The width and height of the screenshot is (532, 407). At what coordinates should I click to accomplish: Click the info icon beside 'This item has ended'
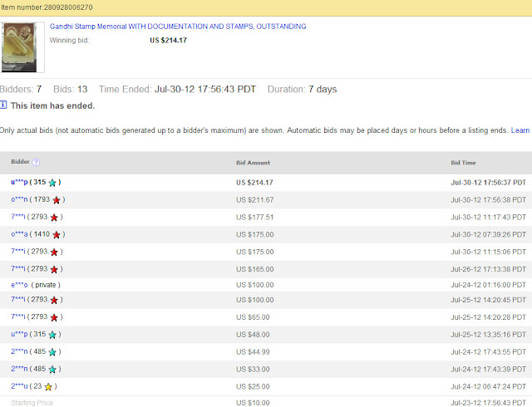3,105
